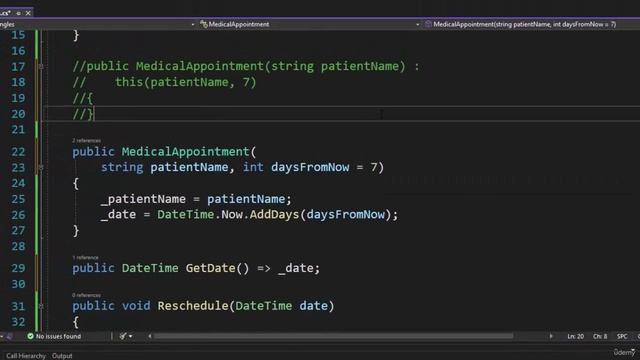
Task: Click the green No issues found checkmark
Action: click(30, 336)
